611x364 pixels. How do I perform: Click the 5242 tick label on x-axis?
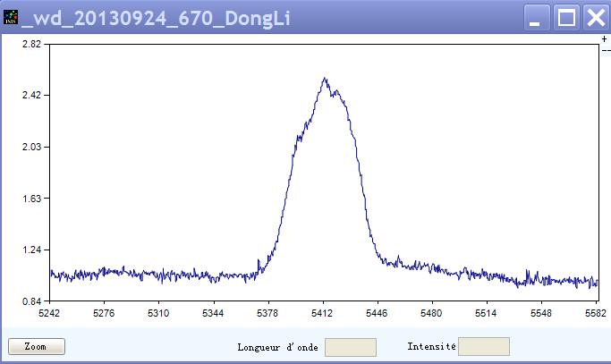pyautogui.click(x=50, y=314)
